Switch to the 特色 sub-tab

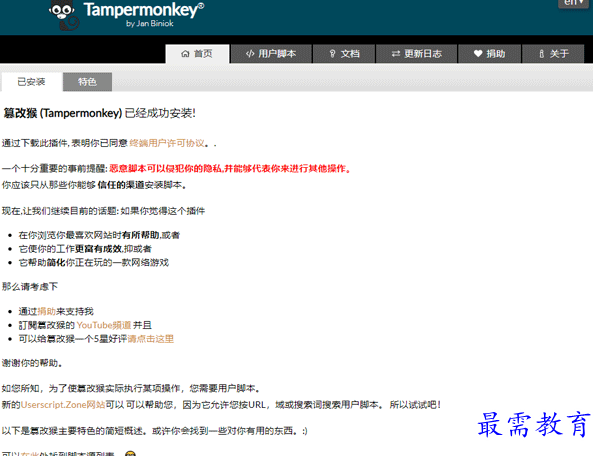87,82
